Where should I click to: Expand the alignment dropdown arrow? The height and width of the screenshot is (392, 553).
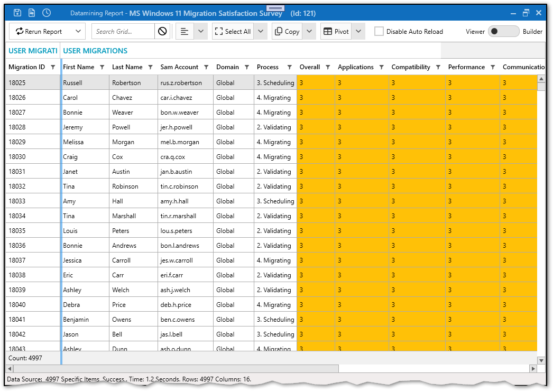point(201,31)
